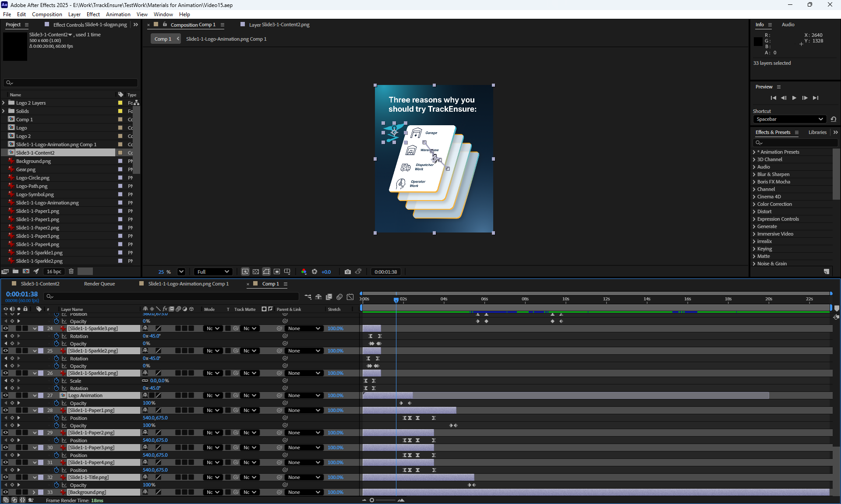Open the Graph Editor

[350, 297]
